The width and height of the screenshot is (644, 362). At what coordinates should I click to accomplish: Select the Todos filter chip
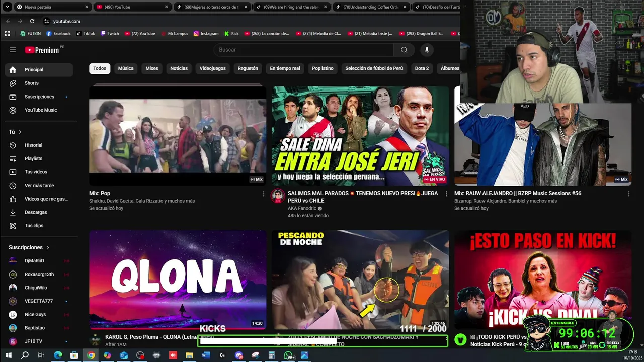[x=100, y=68]
